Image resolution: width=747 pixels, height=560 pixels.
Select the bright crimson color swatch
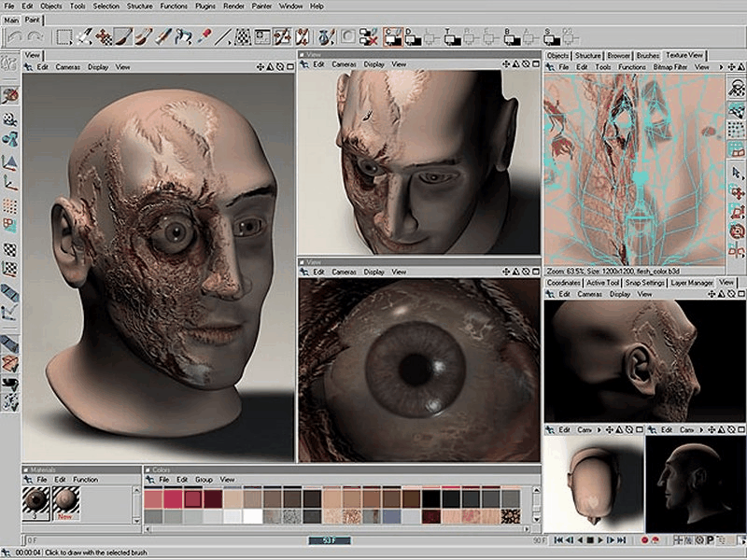tap(173, 498)
